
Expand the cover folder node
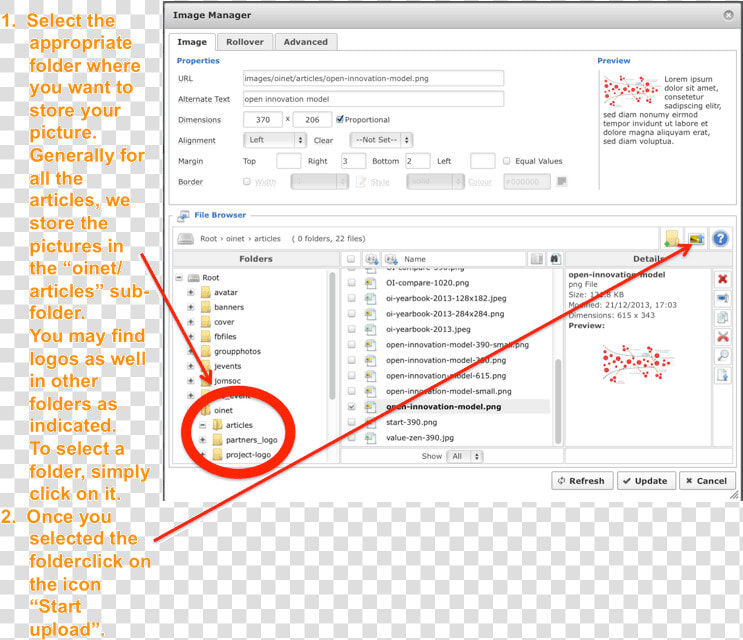tap(190, 322)
